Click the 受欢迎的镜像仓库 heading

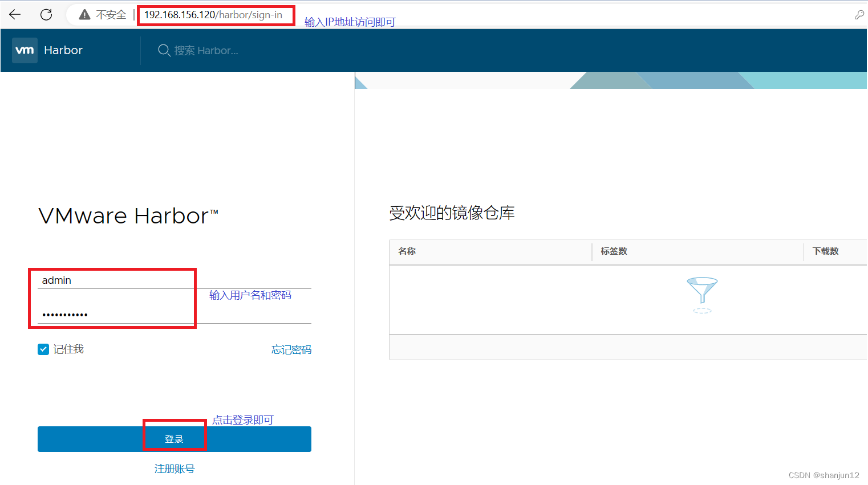(452, 213)
